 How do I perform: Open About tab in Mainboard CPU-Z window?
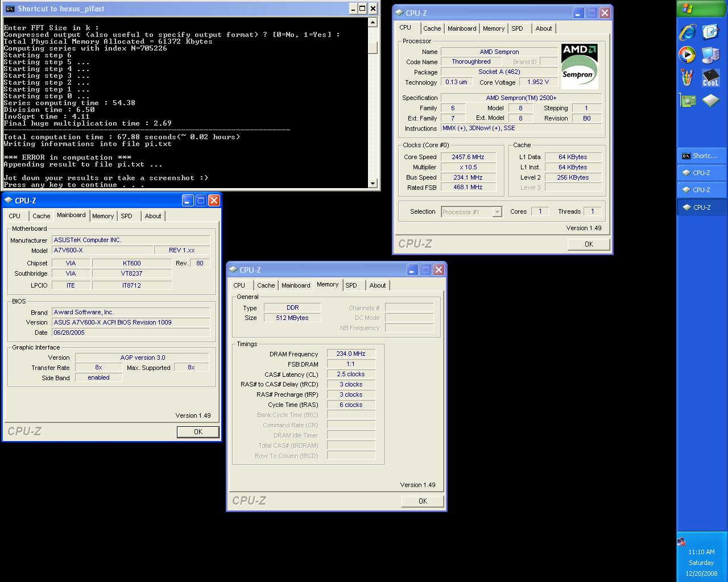point(153,216)
